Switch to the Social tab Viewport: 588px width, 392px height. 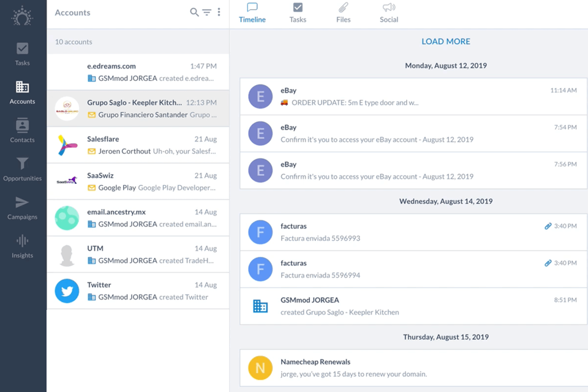point(389,13)
